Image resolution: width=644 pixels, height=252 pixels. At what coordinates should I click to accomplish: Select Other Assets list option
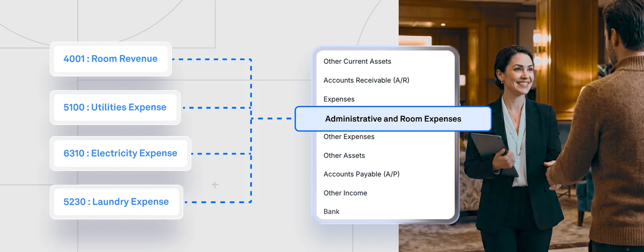click(x=344, y=156)
